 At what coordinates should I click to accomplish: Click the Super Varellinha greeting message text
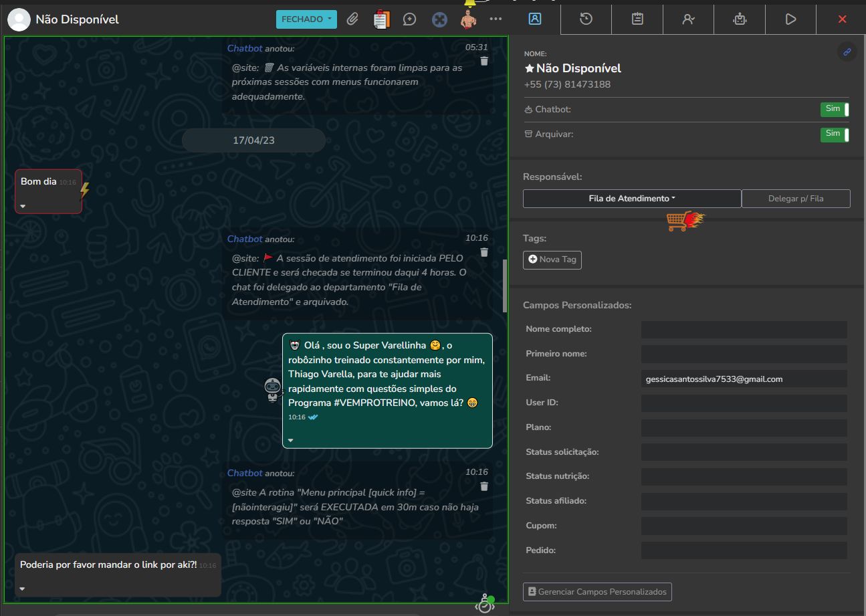point(386,374)
